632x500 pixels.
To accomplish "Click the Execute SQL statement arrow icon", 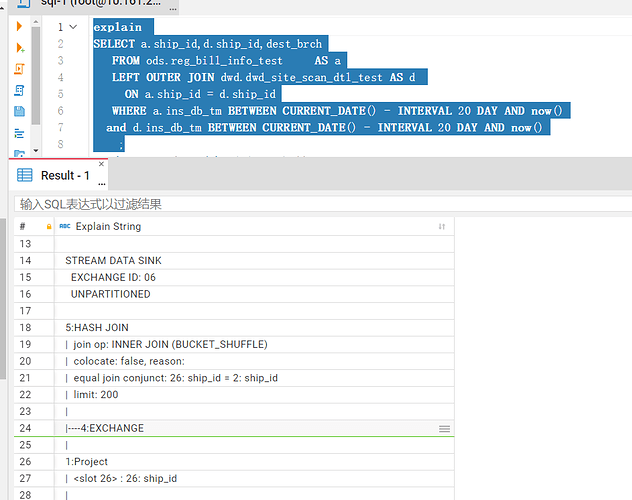I will click(20, 26).
